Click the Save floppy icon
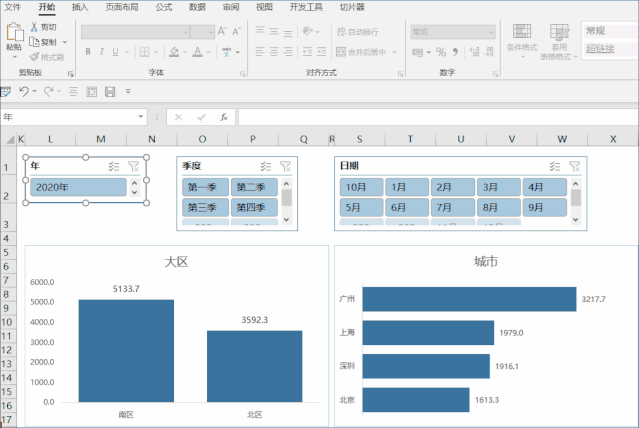Image resolution: width=639 pixels, height=428 pixels. click(110, 91)
